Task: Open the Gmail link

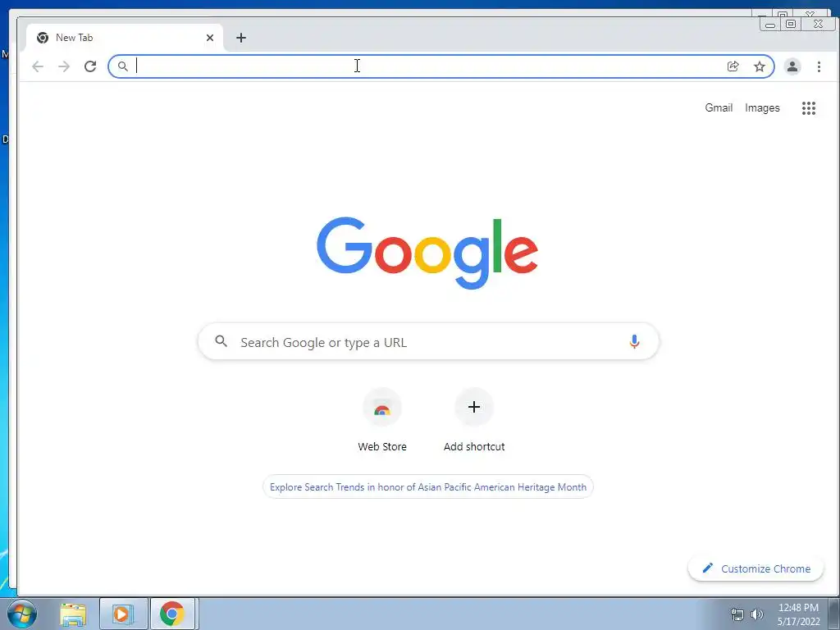Action: coord(719,107)
